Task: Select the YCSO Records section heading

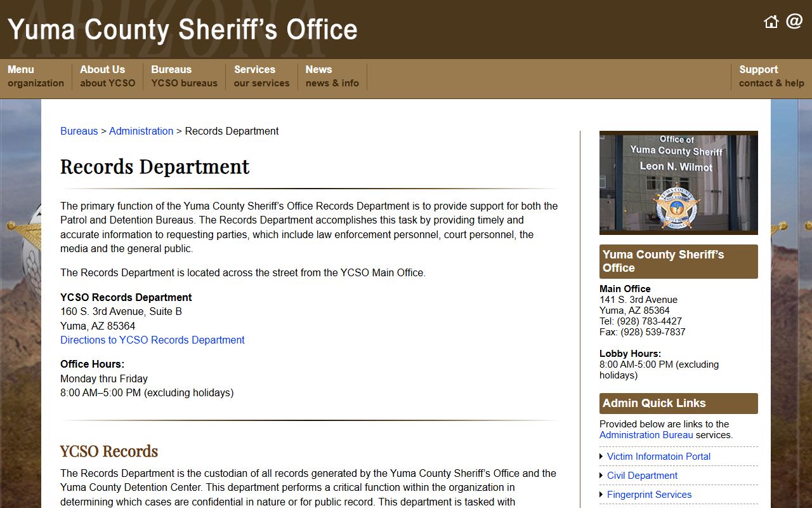Action: pos(109,451)
